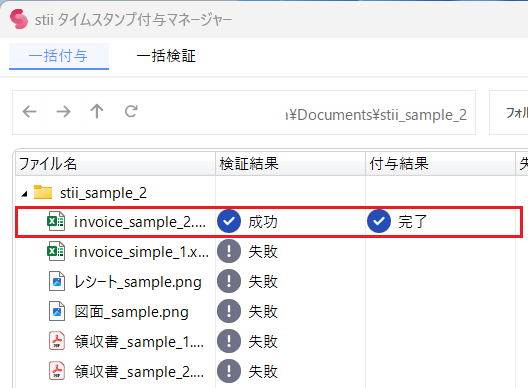Click failure icon for レシート_sample.png
This screenshot has width=528, height=388.
(229, 281)
